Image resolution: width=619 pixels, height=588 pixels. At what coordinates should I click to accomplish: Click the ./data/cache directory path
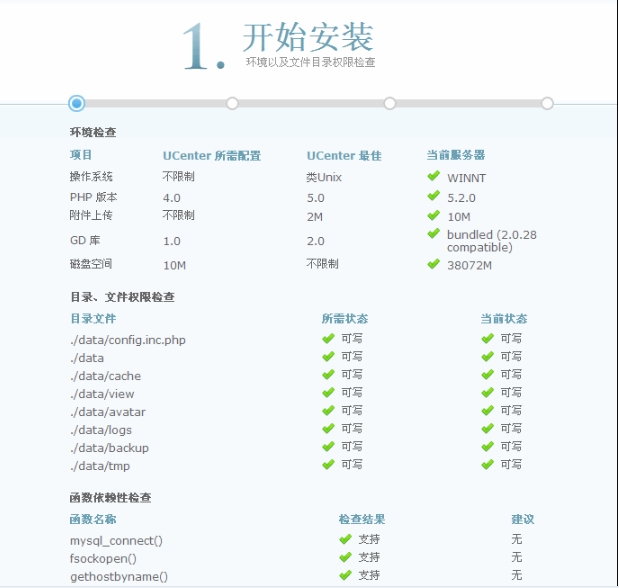point(105,376)
